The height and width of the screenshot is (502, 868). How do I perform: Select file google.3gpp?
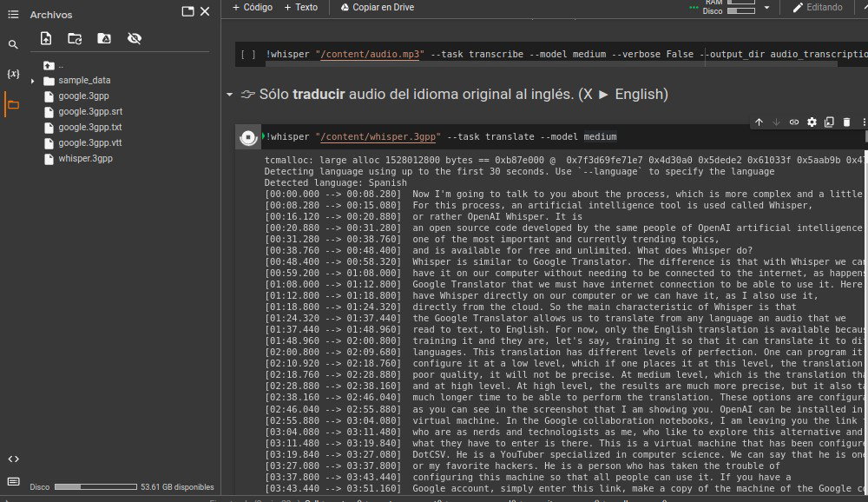point(83,96)
